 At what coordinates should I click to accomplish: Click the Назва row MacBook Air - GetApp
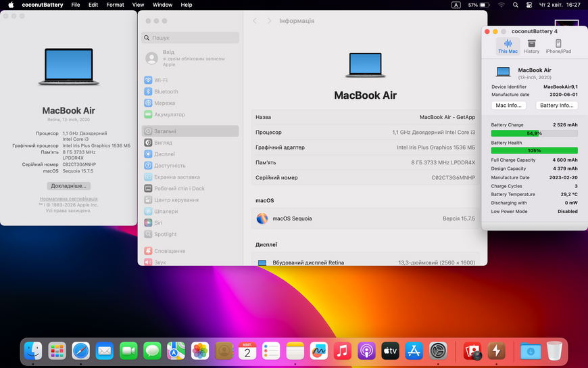point(365,117)
